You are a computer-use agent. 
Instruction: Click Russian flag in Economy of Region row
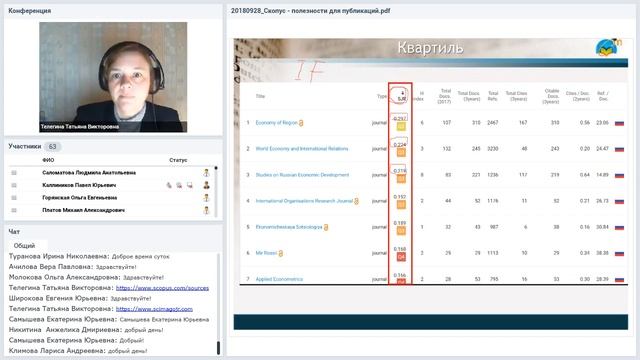tap(619, 123)
